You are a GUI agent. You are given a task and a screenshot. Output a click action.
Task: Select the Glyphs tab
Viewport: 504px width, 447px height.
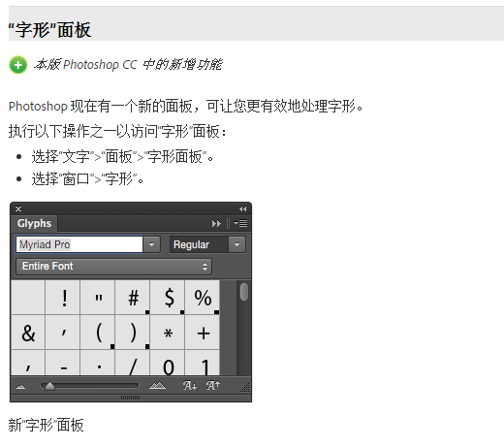tap(34, 223)
